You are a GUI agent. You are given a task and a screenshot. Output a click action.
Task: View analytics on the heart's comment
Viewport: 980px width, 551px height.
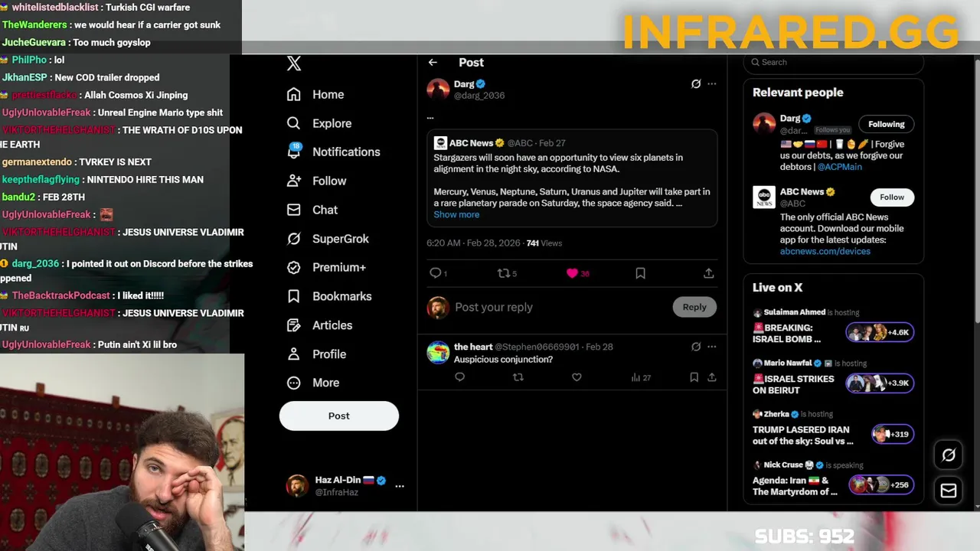641,377
